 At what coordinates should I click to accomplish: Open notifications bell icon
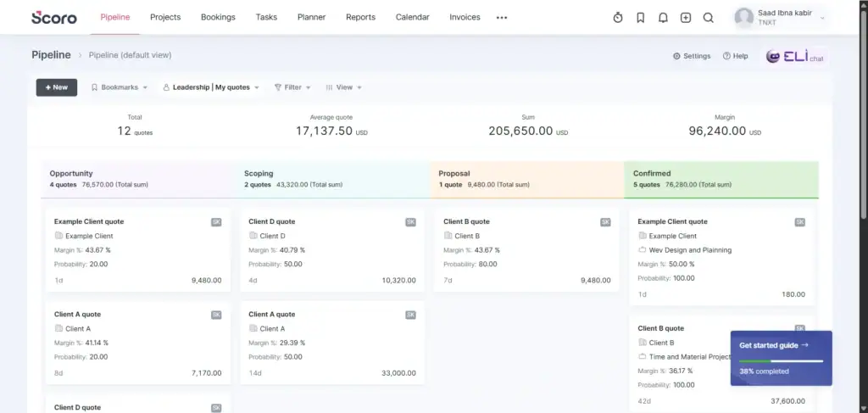pyautogui.click(x=663, y=18)
